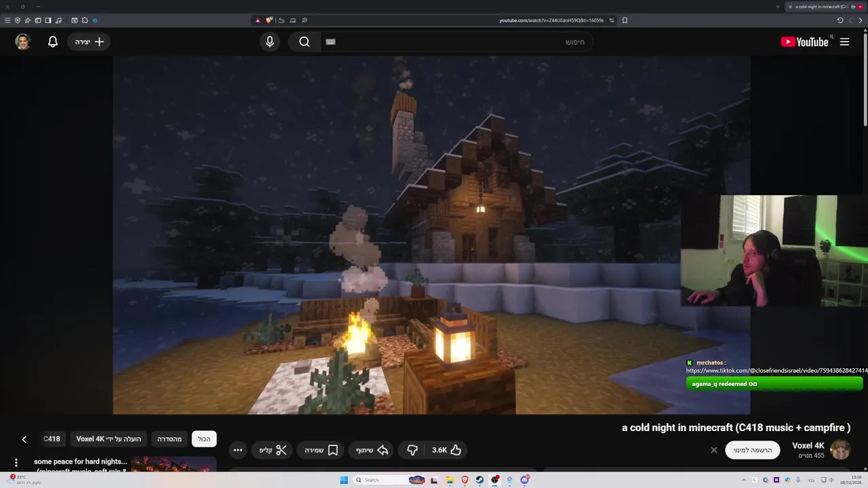The image size is (868, 488).
Task: Open a new browser tab with plus
Action: 778,7
